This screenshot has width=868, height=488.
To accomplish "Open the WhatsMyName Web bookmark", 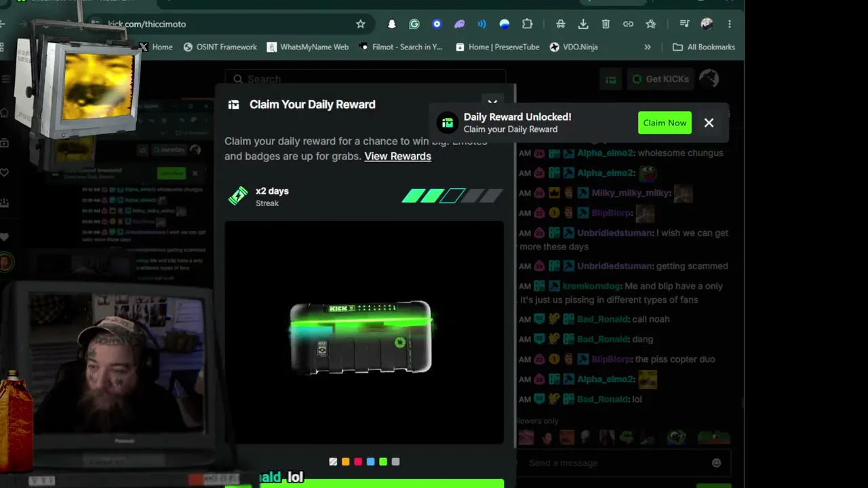I will [x=308, y=47].
